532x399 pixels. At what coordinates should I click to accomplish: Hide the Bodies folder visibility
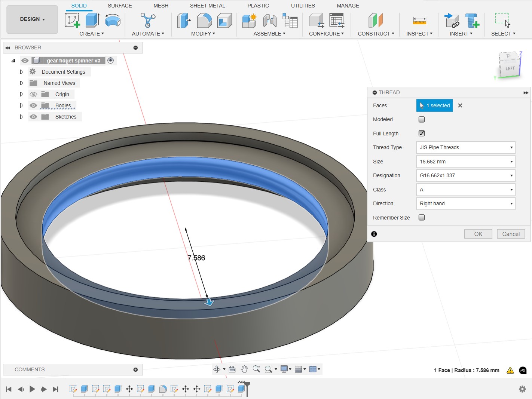33,105
